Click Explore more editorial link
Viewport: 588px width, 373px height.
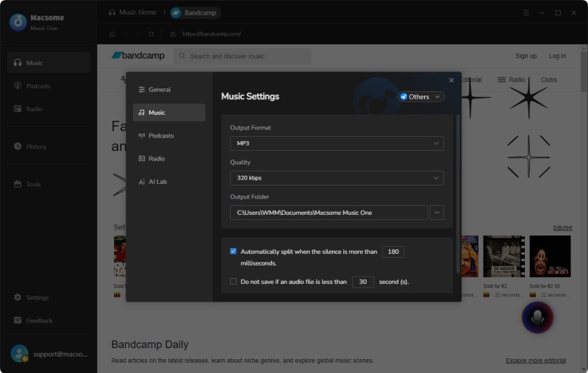(536, 360)
